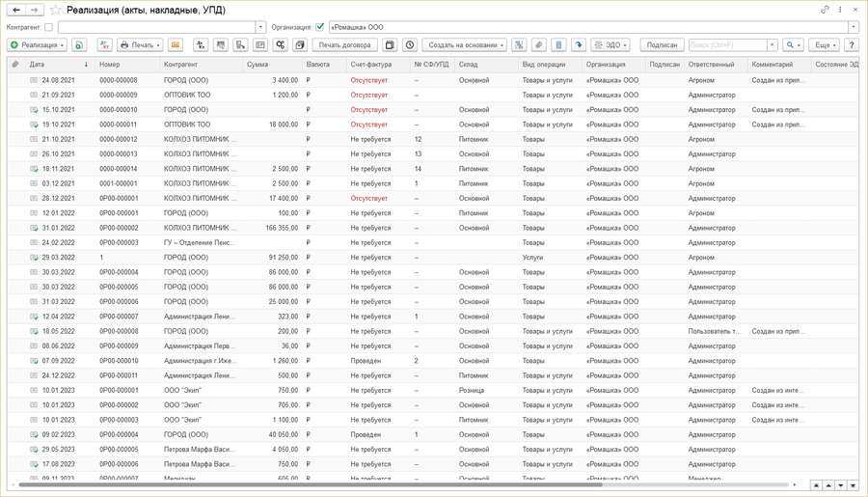Screen dimensions: 868x497
Task: Expand the Создать на основании dropdown
Action: point(465,45)
